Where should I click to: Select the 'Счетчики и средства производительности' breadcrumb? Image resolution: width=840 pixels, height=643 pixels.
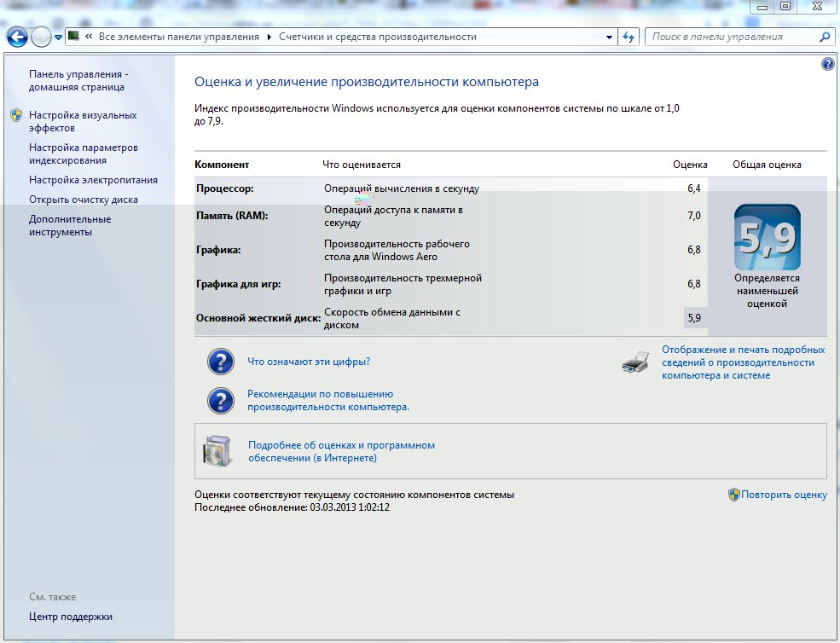pyautogui.click(x=378, y=37)
